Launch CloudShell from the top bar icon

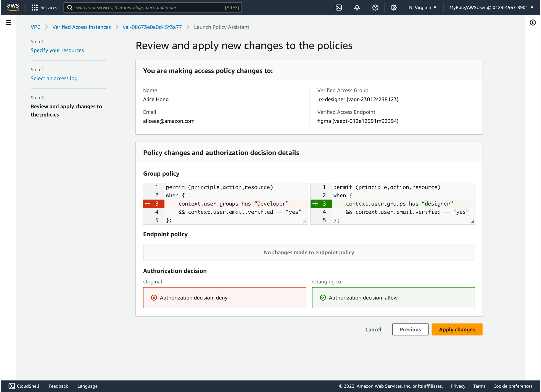(x=338, y=7)
